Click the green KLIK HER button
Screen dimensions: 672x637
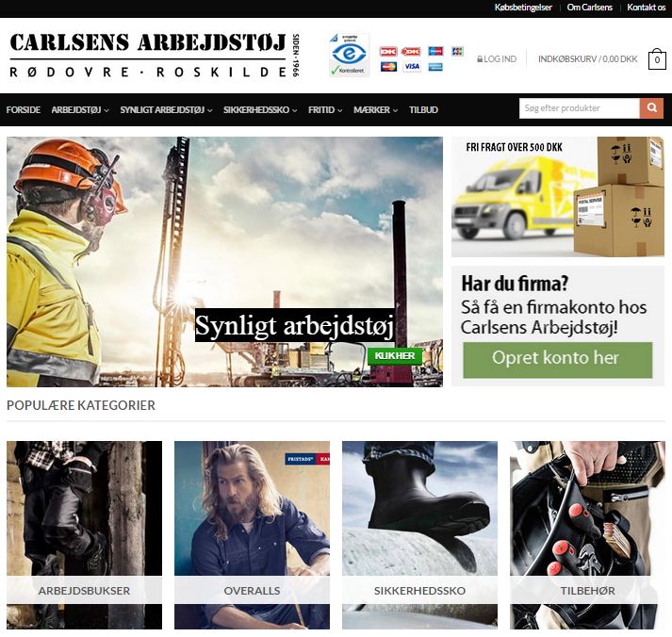point(394,356)
